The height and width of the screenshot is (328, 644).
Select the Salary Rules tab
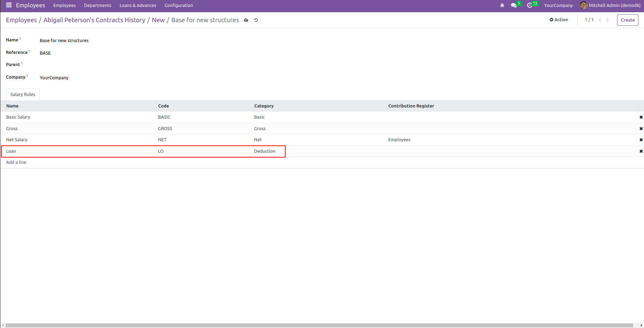[23, 95]
